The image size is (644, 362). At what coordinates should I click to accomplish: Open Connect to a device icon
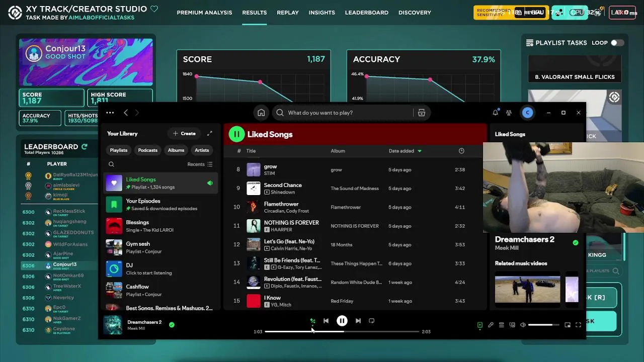click(512, 325)
